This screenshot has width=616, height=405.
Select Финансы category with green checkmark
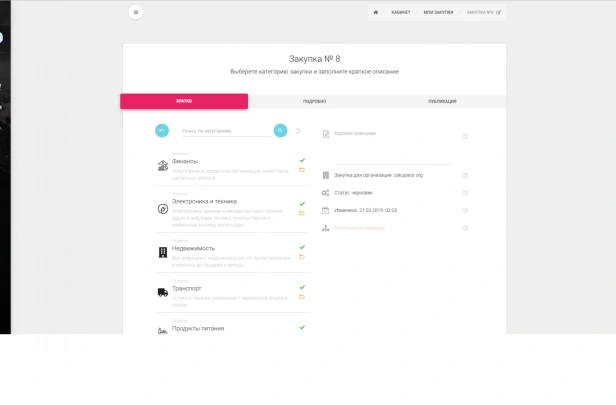(x=302, y=160)
